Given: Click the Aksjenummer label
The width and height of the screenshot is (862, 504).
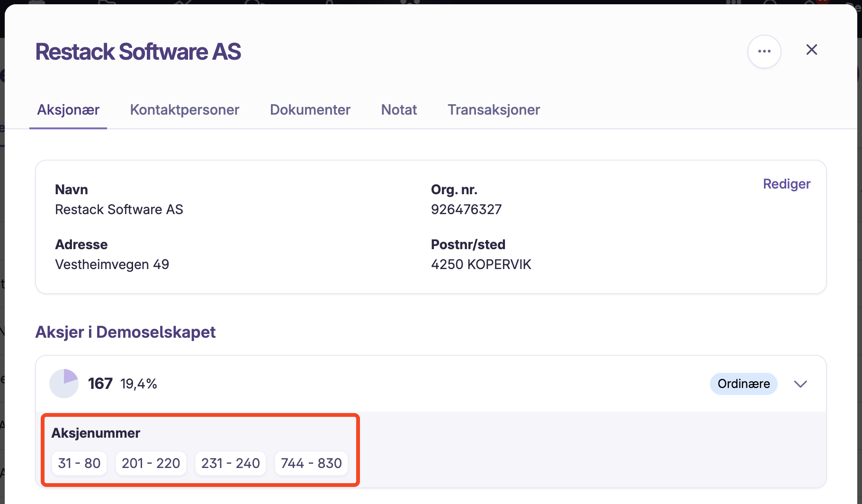Looking at the screenshot, I should point(96,433).
